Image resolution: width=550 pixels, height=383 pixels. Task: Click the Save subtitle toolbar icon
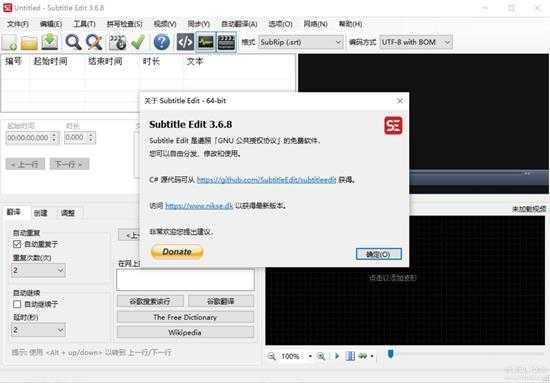[50, 42]
